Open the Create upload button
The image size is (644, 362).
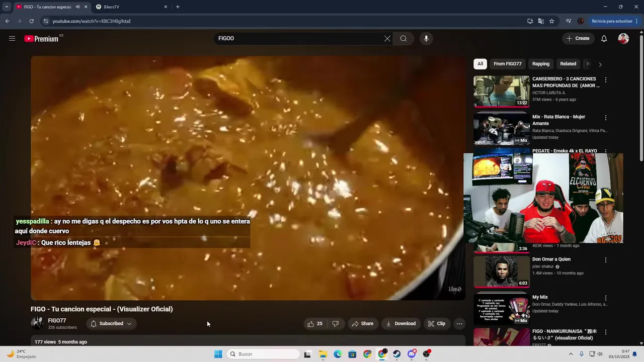click(x=578, y=38)
